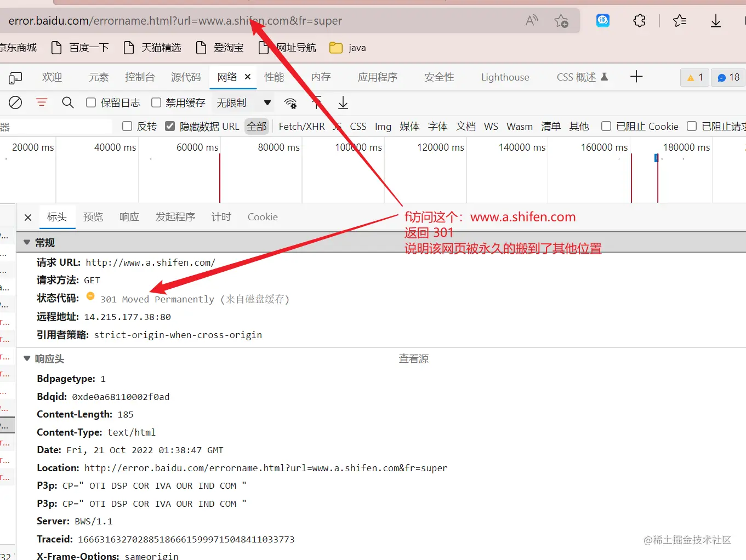Select the 计时 request detail tab
Screen dimensions: 746x560
coord(221,217)
